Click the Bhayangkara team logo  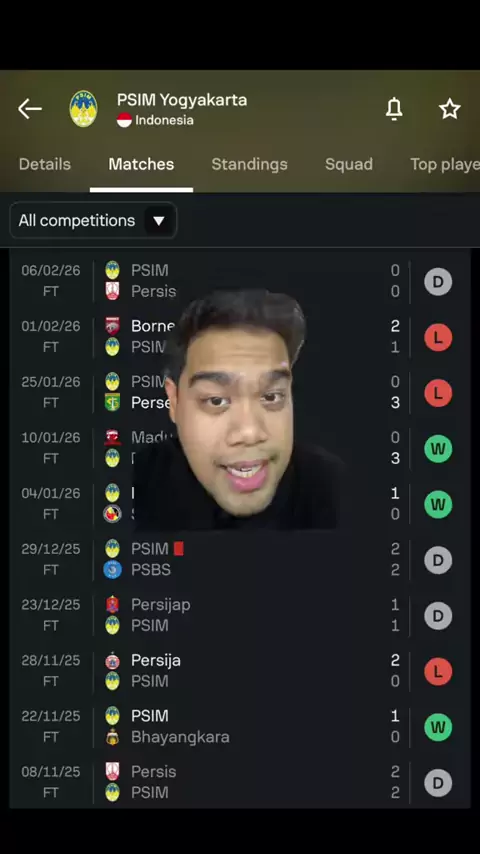click(x=112, y=737)
